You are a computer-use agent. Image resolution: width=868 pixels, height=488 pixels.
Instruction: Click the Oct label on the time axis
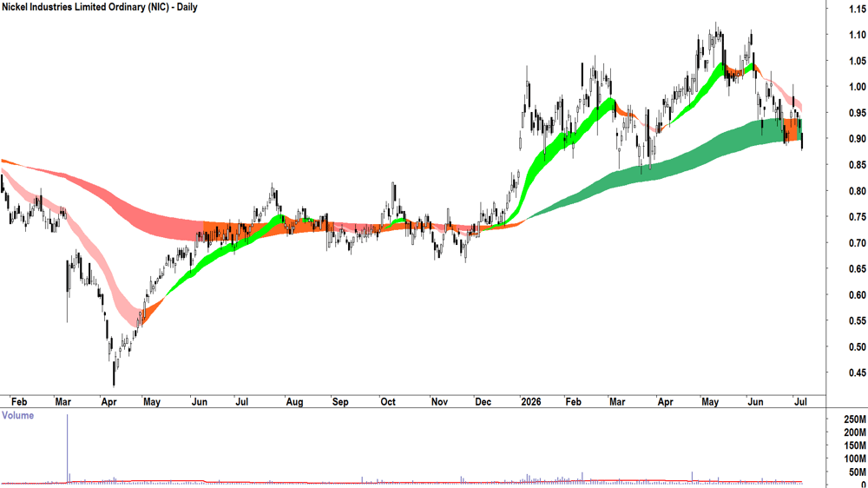pos(388,401)
